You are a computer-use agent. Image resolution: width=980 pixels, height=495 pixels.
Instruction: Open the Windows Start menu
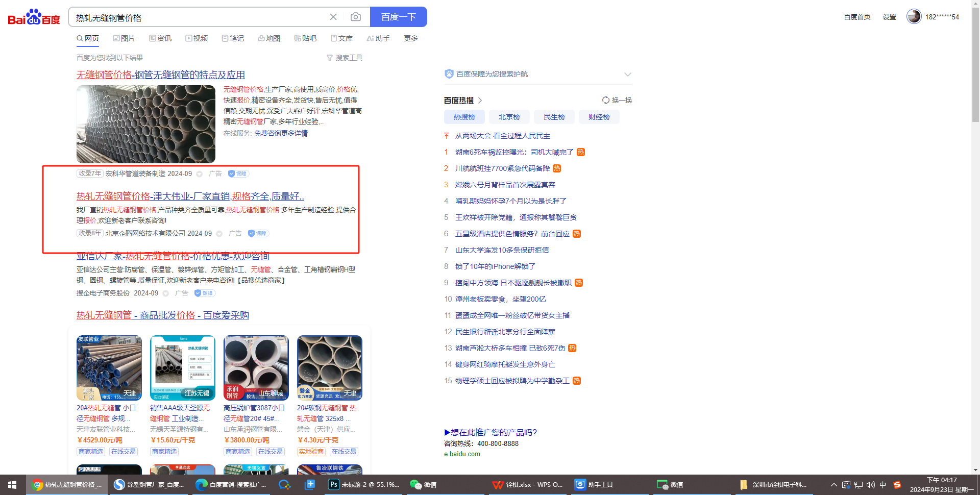(12, 485)
